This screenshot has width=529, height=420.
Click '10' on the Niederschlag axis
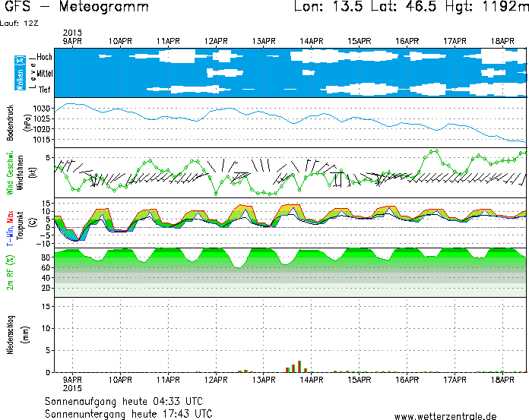tap(46, 328)
